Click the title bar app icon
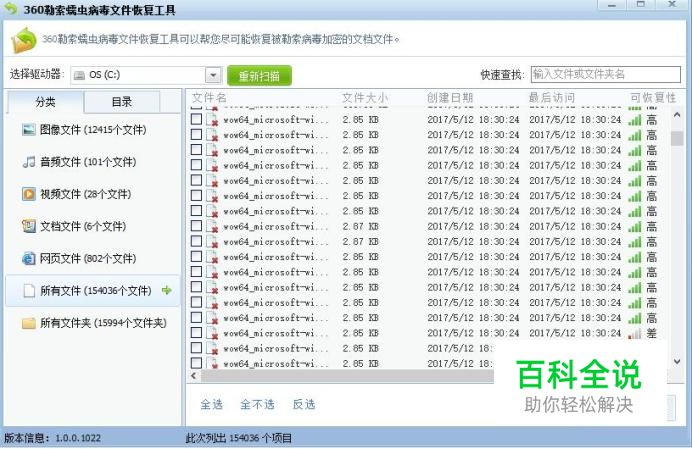This screenshot has width=692, height=449. click(x=11, y=8)
